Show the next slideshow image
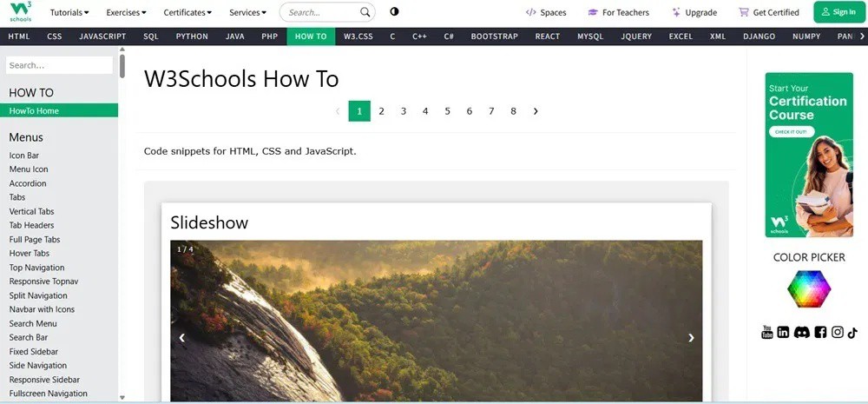Viewport: 868px width, 404px height. coord(691,337)
